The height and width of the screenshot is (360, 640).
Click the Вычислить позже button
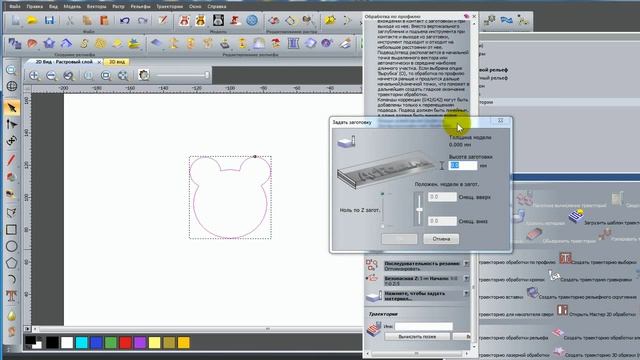[x=417, y=337]
